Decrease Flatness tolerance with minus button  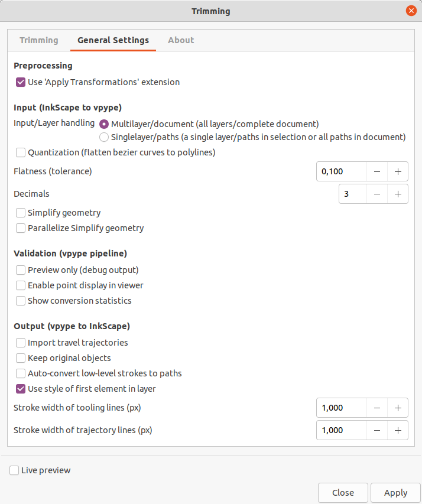pos(377,171)
